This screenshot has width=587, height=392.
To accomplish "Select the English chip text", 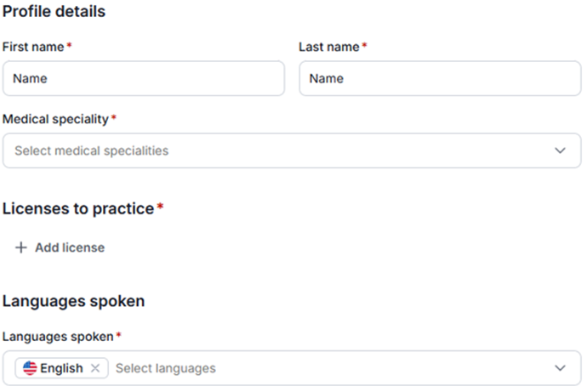I will (62, 368).
